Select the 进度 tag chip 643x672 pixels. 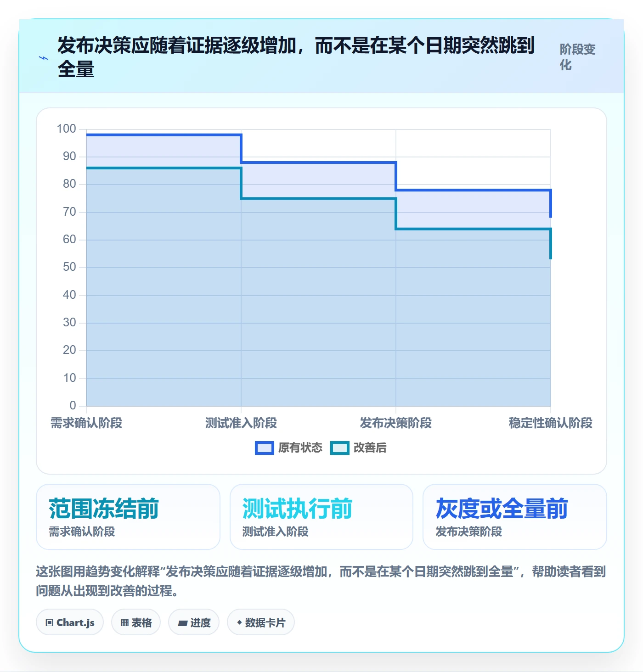194,622
